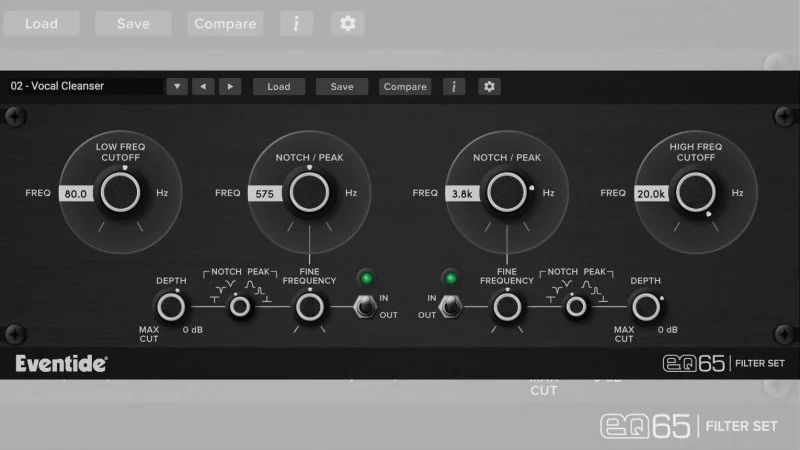Click the left Fine Frequency knob
This screenshot has height=450, width=800.
(310, 307)
